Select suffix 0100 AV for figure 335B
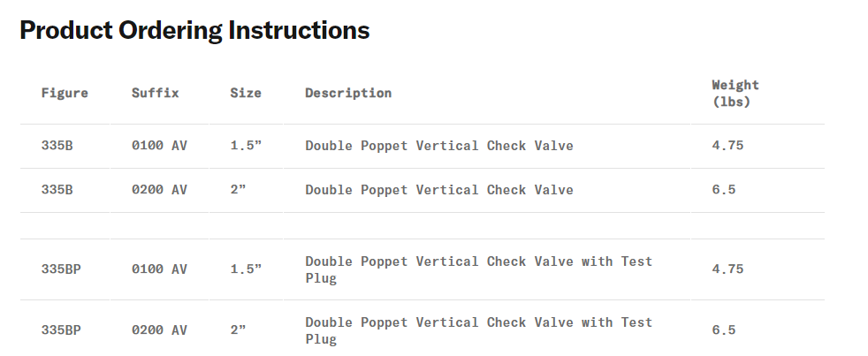 coord(159,146)
